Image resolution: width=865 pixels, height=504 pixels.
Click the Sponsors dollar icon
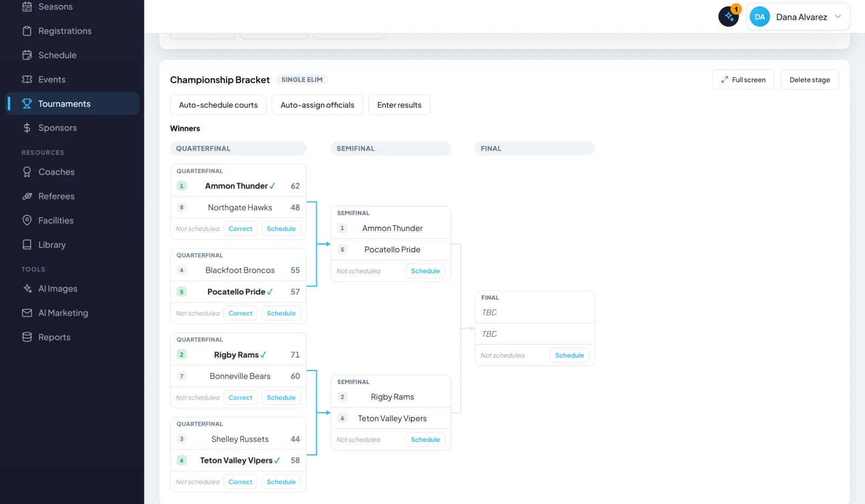[27, 128]
